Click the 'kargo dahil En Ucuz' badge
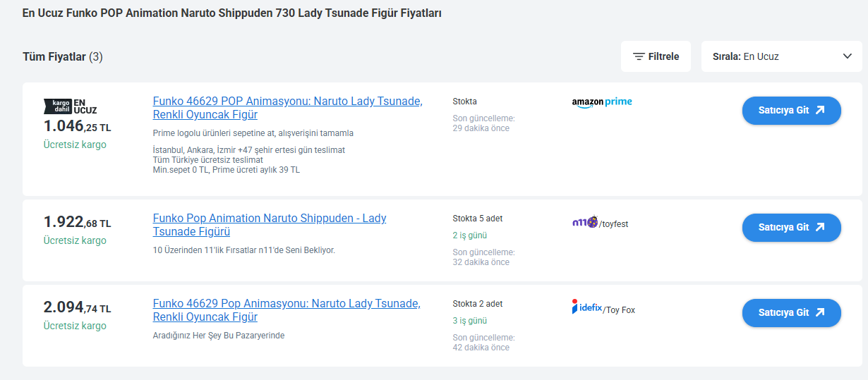This screenshot has height=380, width=868. point(71,106)
